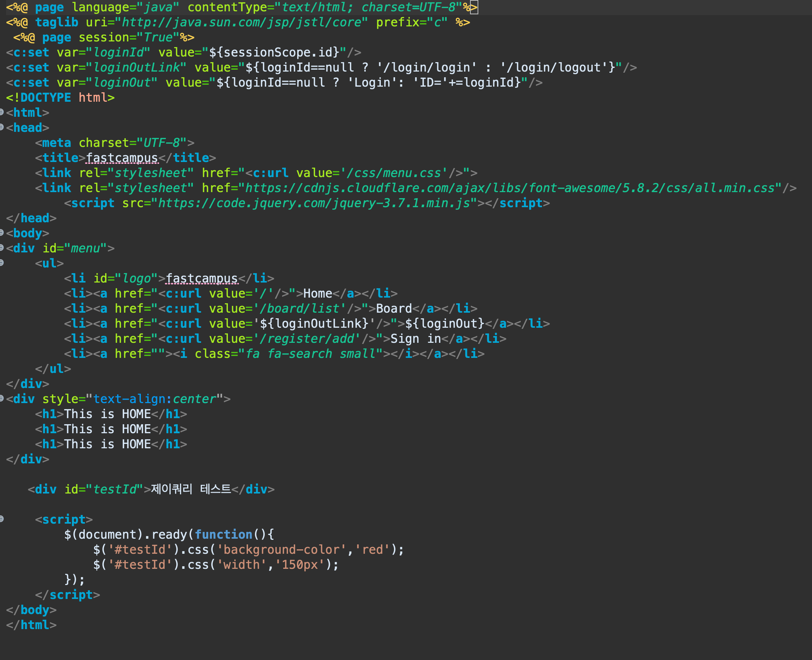Click the jquery-3.7.1.min.js script URL
This screenshot has width=812, height=660.
314,203
